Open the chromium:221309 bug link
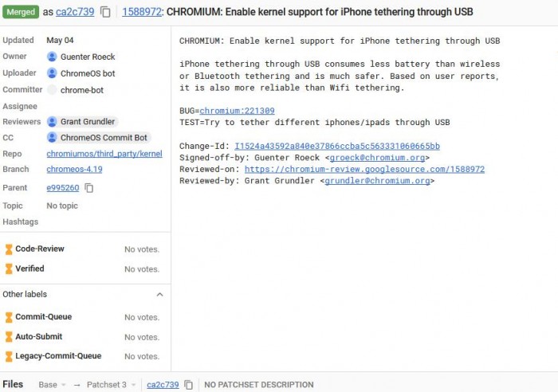This screenshot has width=558, height=392. click(237, 111)
